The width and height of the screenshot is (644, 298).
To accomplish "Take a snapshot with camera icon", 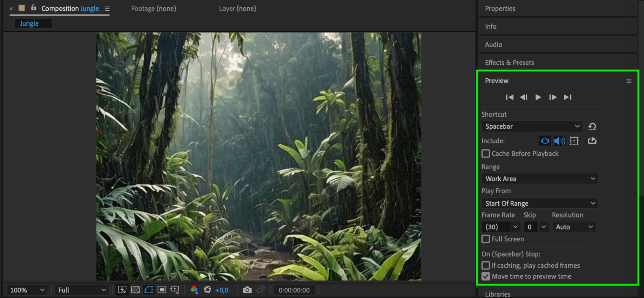I will point(247,290).
